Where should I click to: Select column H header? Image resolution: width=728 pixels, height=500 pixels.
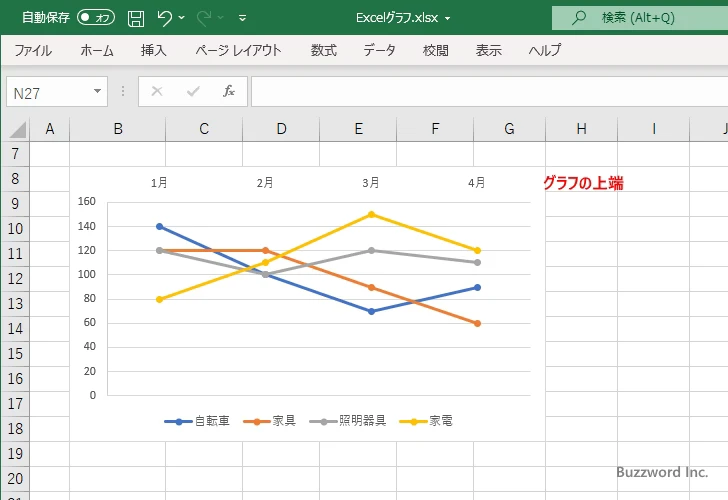581,129
